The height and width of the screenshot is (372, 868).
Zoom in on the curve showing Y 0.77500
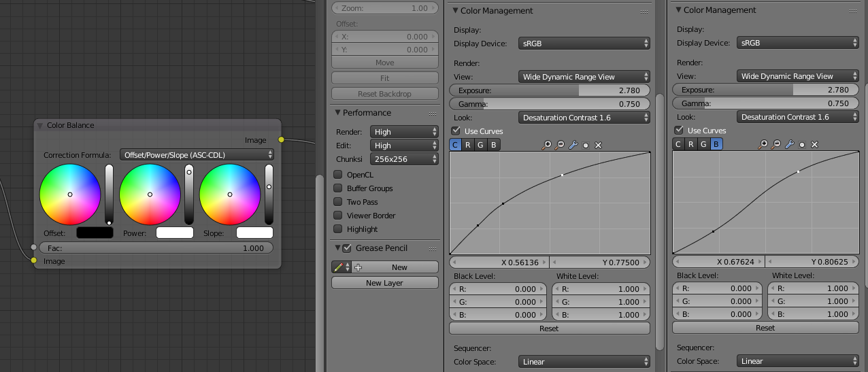(x=547, y=145)
